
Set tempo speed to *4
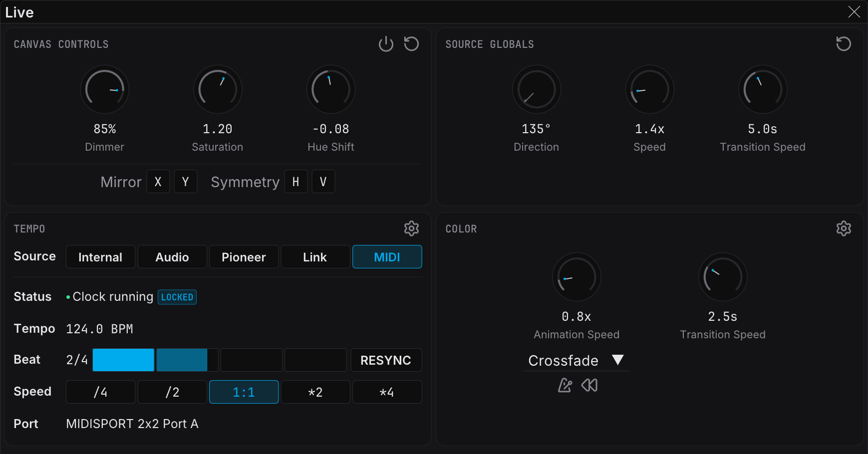click(387, 392)
